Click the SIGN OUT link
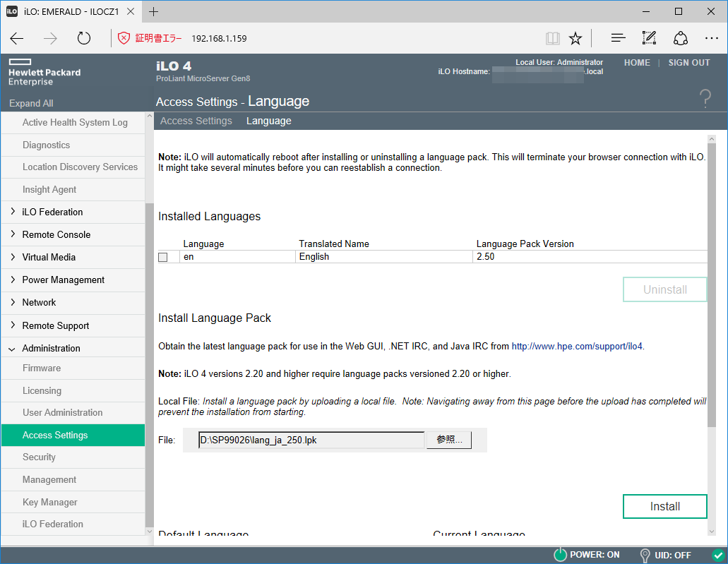 pos(689,63)
